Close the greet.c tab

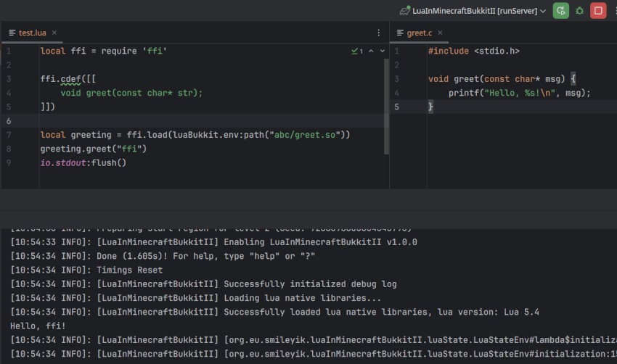tap(441, 33)
